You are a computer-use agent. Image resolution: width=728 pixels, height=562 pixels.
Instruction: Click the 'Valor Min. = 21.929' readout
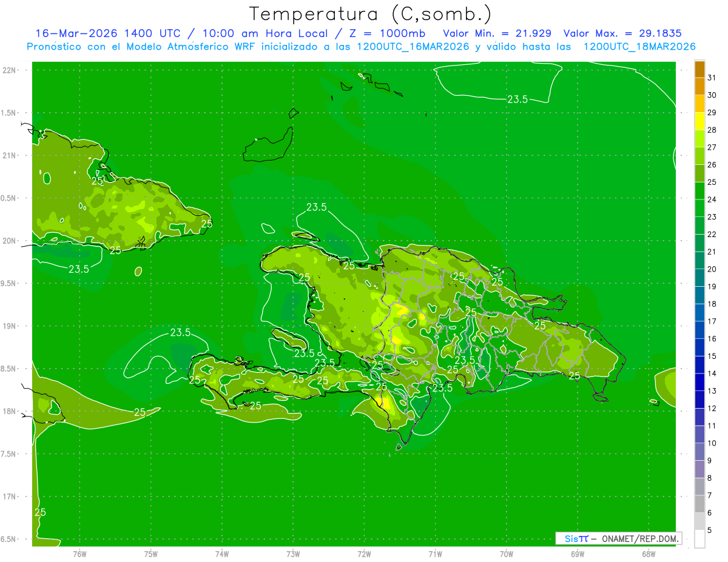point(497,33)
